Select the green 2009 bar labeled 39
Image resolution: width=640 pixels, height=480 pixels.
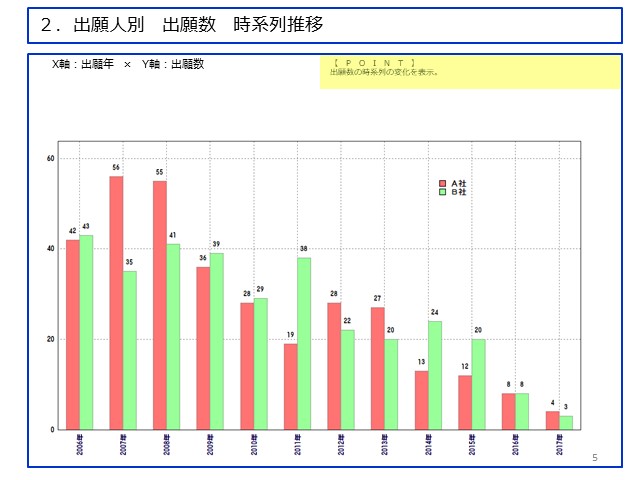(x=217, y=341)
